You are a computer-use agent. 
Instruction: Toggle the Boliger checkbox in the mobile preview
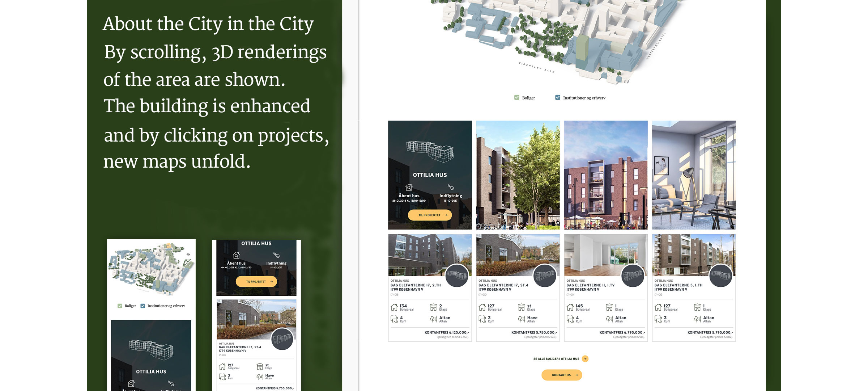[x=120, y=306]
